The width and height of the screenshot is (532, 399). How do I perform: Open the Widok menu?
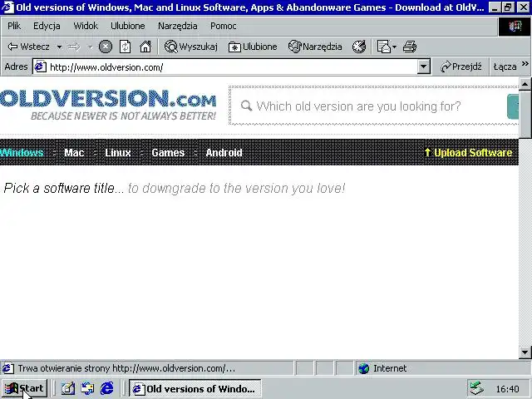(86, 26)
